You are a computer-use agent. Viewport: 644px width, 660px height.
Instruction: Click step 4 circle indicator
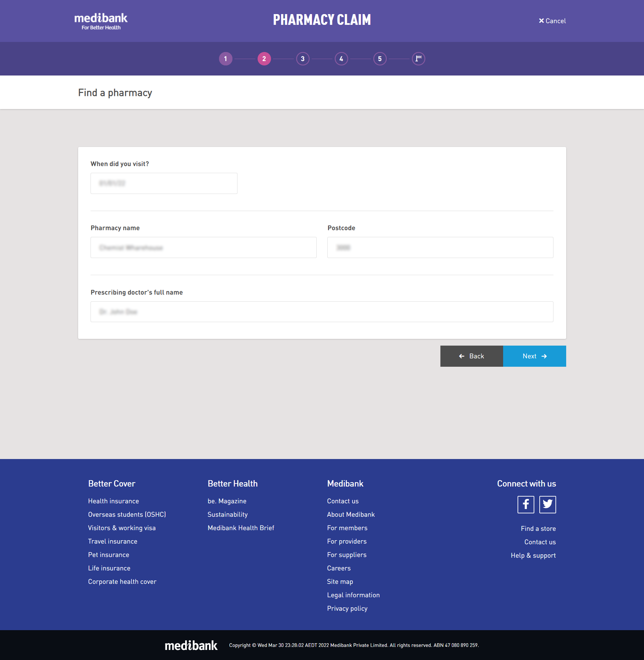point(341,58)
